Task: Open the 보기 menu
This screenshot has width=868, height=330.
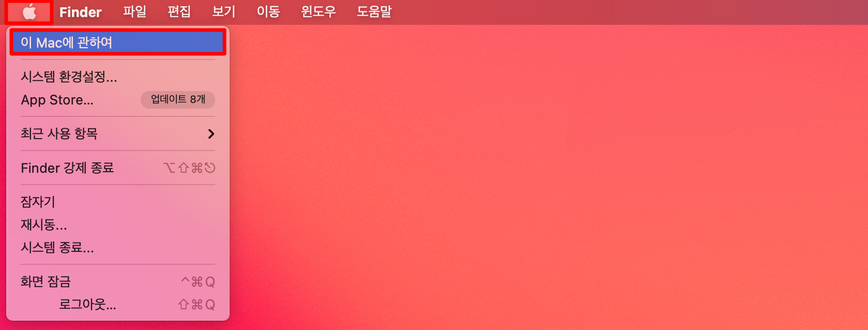Action: (x=223, y=12)
